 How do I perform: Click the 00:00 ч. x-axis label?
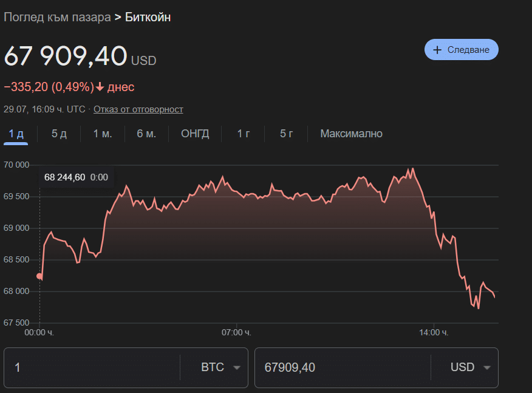[x=39, y=333]
